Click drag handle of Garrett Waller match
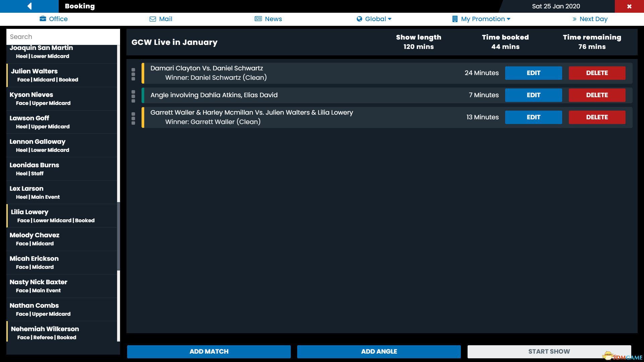The height and width of the screenshot is (362, 644). click(133, 118)
